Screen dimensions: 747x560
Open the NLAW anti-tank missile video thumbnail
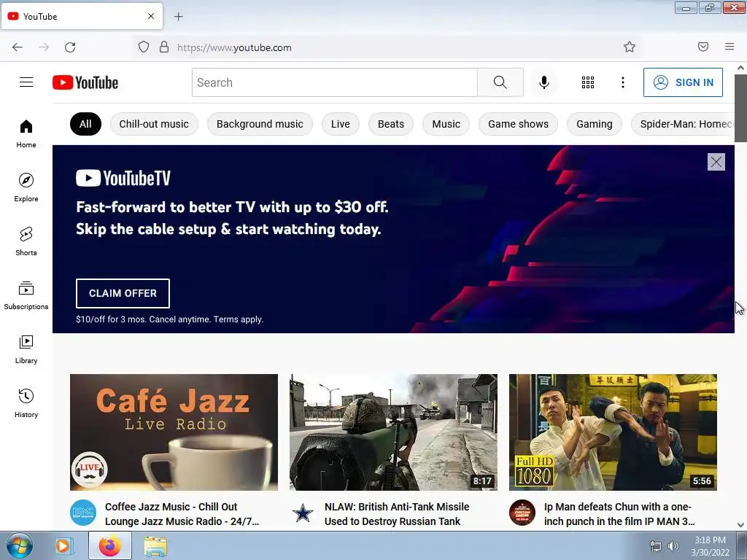(x=393, y=432)
